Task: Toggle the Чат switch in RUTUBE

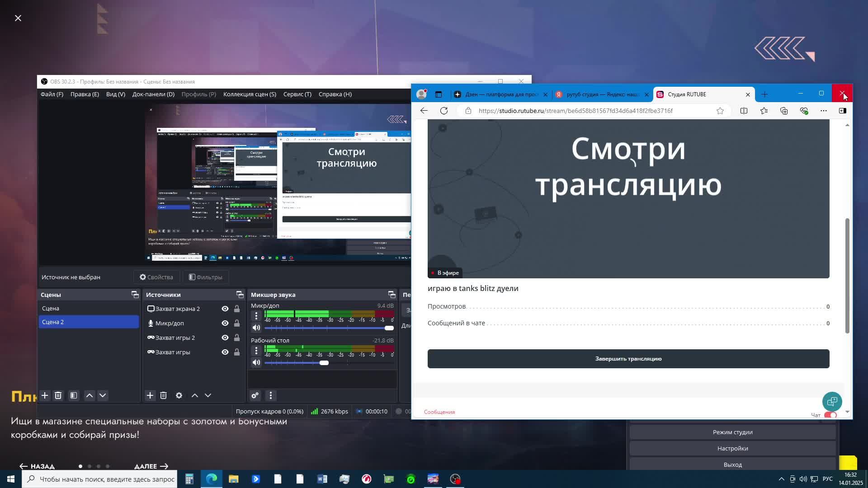Action: click(830, 415)
